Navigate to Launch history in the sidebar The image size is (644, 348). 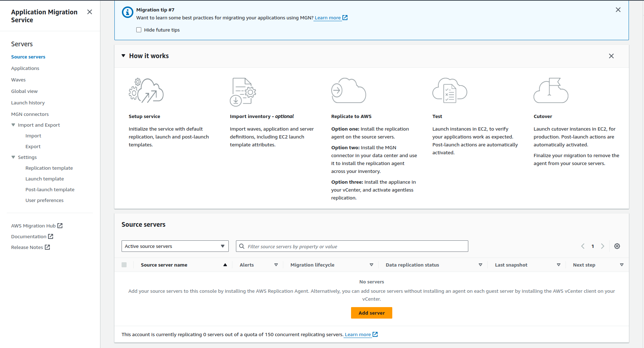(28, 103)
